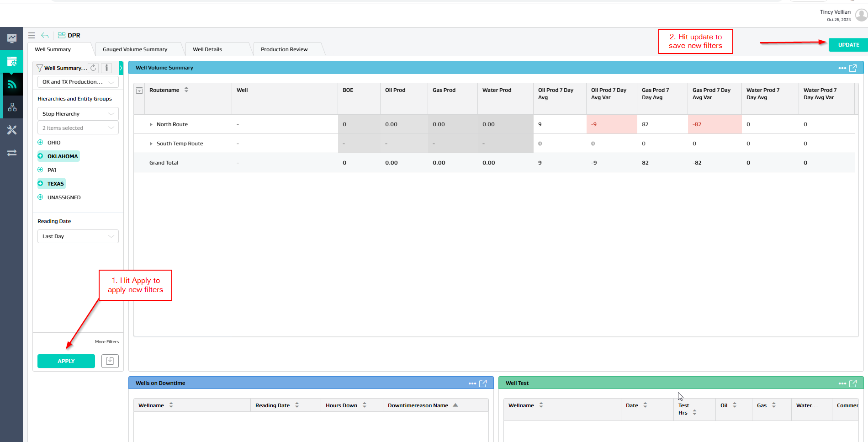Open the More Filters link
This screenshot has height=442, width=868.
(x=107, y=342)
